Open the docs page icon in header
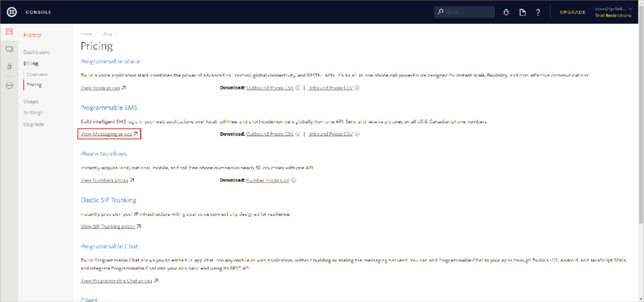Screen dimensions: 644x302 click(523, 12)
